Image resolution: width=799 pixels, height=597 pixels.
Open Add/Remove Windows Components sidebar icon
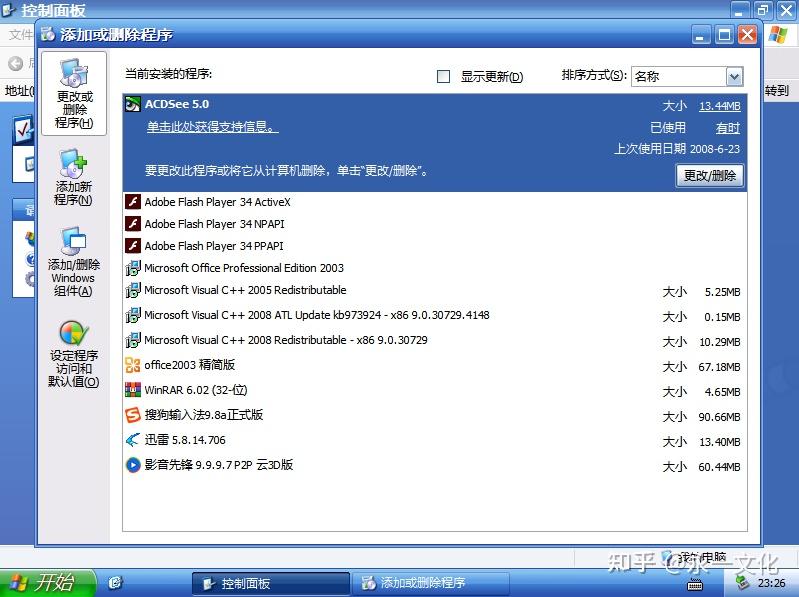73,241
